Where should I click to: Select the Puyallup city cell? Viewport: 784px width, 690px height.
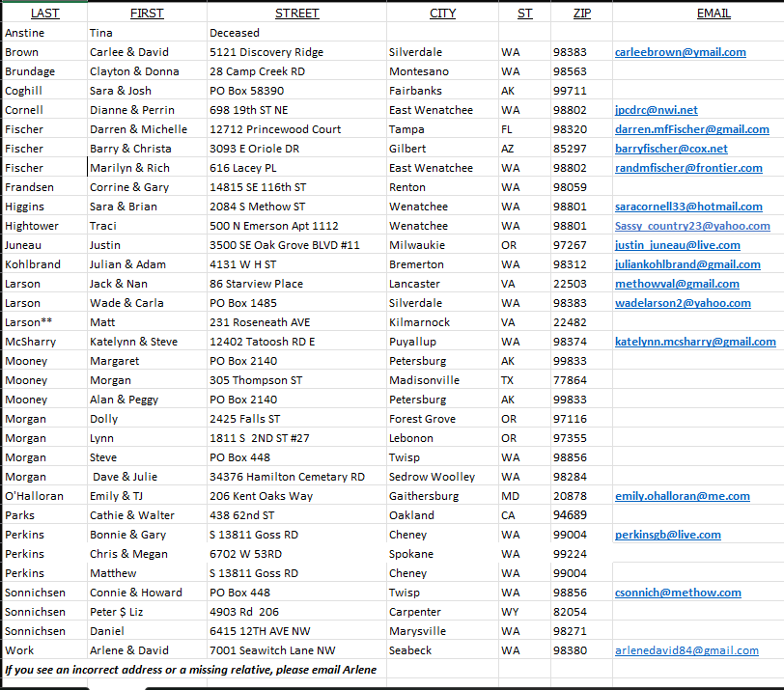pos(442,343)
